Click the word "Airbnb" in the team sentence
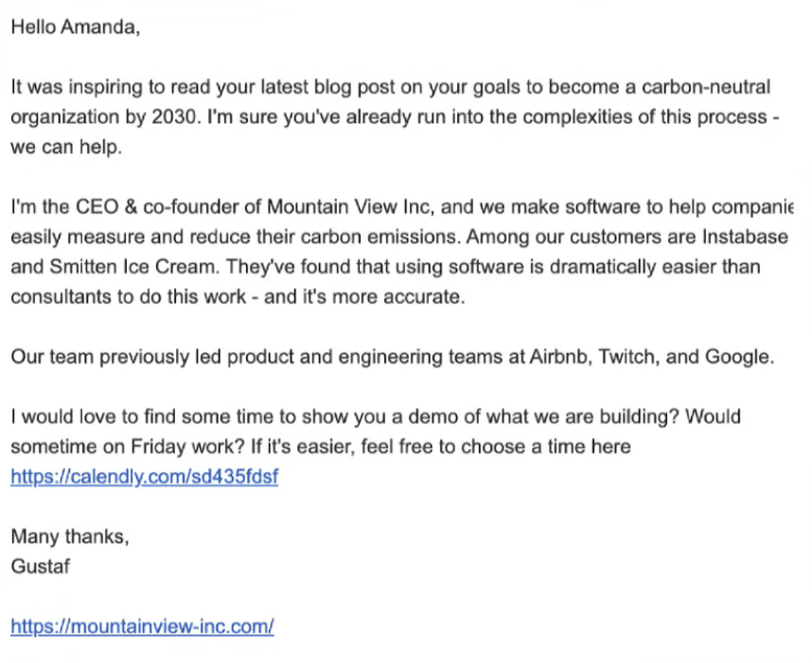Screen dimensions: 812x663 pyautogui.click(x=558, y=357)
